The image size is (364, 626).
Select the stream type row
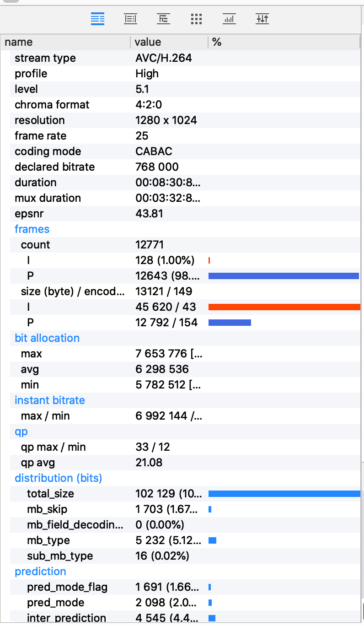[182, 58]
